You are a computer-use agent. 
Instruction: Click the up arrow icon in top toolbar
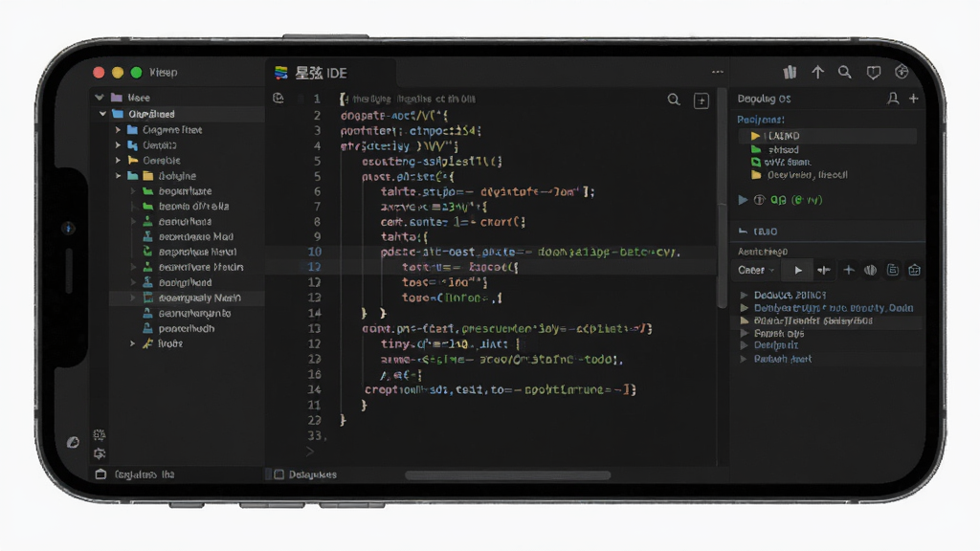(x=817, y=73)
